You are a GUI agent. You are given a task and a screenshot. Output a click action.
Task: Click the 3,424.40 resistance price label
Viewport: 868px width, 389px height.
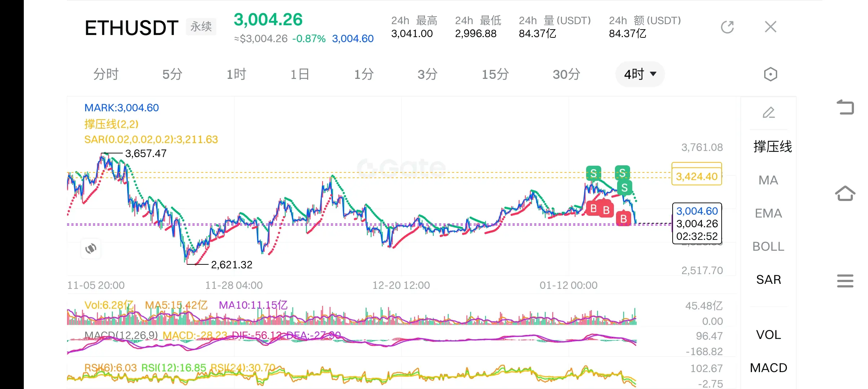[696, 176]
